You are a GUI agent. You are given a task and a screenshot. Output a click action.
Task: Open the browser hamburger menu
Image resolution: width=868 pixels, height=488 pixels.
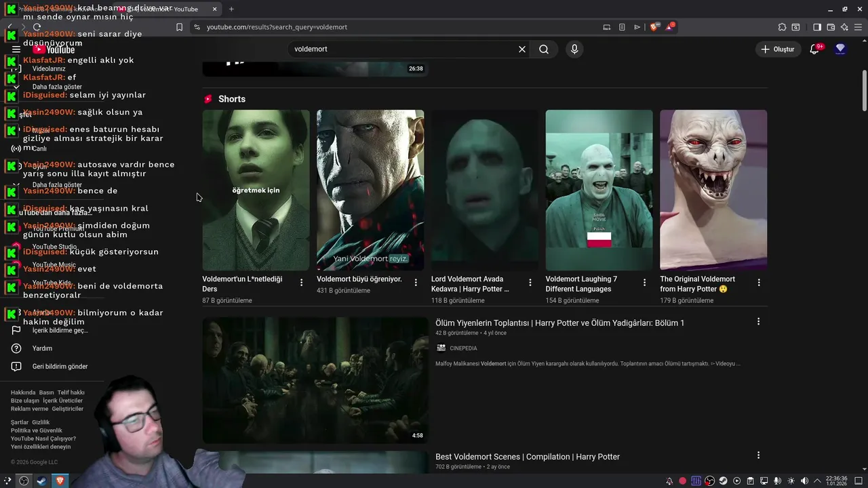[858, 27]
